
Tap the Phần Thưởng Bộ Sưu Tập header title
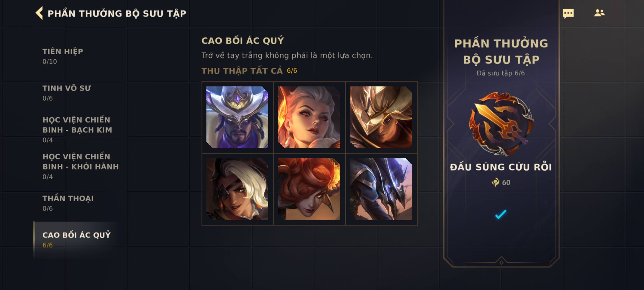click(x=117, y=13)
